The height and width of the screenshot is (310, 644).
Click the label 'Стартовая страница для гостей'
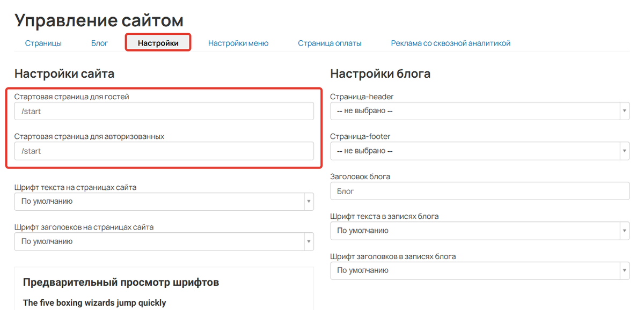click(72, 97)
